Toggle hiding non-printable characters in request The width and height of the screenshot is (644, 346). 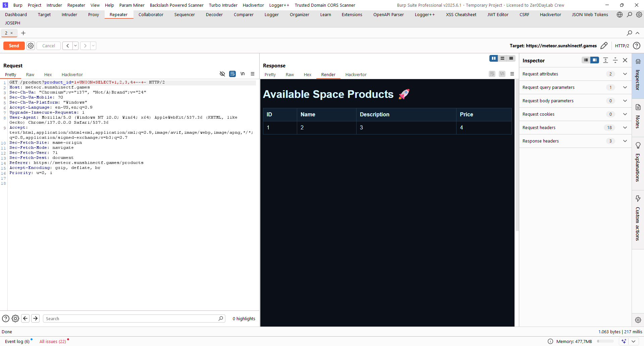coord(222,74)
